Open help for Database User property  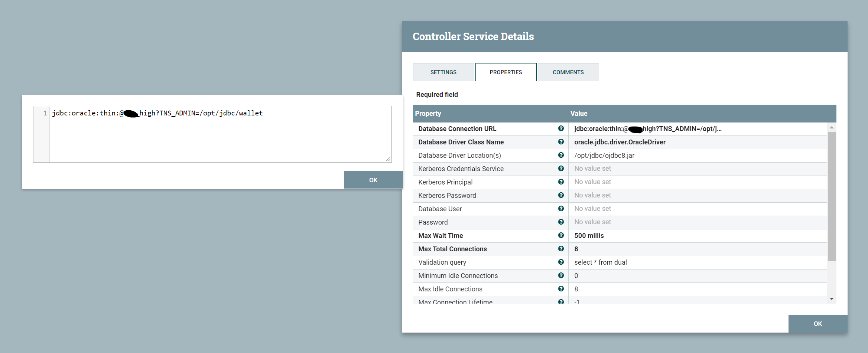coord(561,209)
